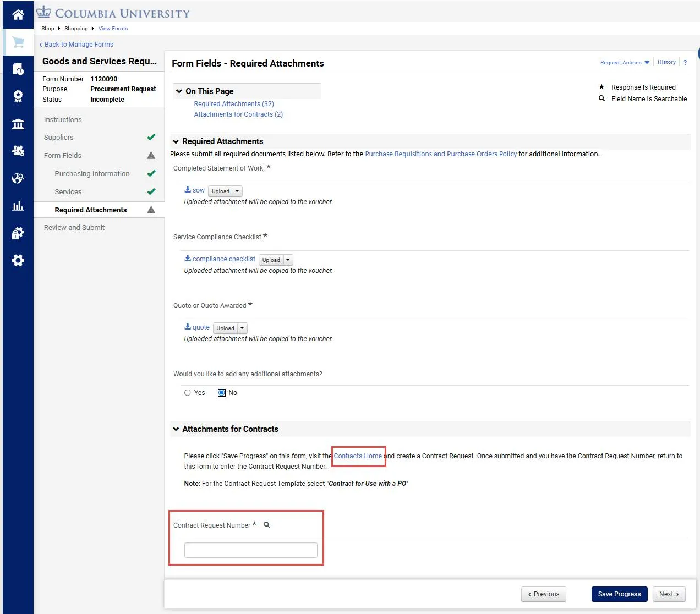700x614 pixels.
Task: Select No for additional attachments
Action: click(222, 393)
